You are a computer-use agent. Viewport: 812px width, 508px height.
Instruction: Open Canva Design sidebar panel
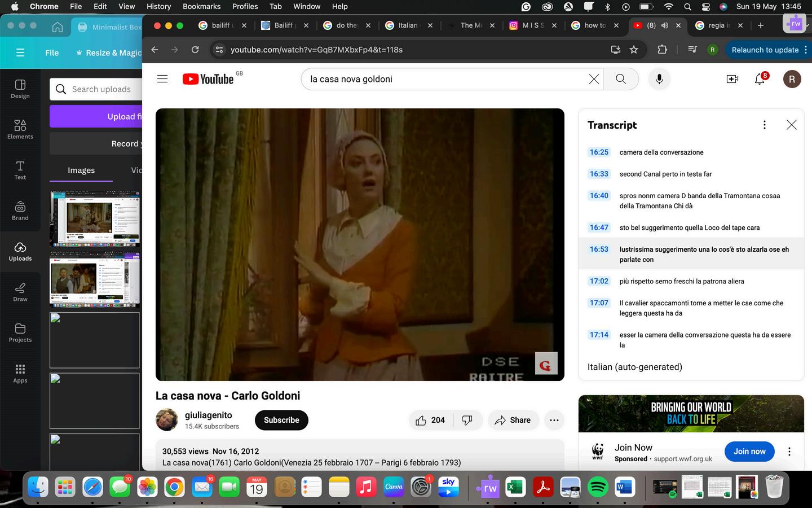pyautogui.click(x=20, y=89)
